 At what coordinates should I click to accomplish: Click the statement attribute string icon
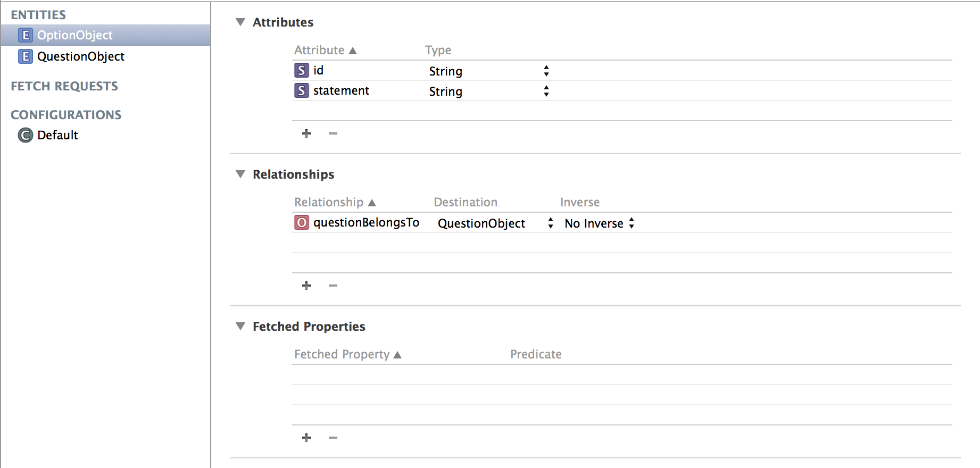pos(302,90)
